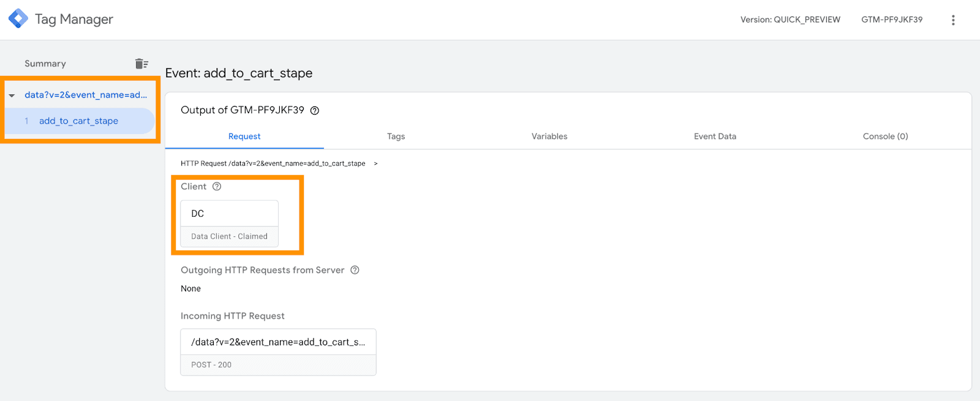Click the breadcrumb chevron after HTTP Request path
Image resolution: width=980 pixels, height=401 pixels.
(375, 163)
